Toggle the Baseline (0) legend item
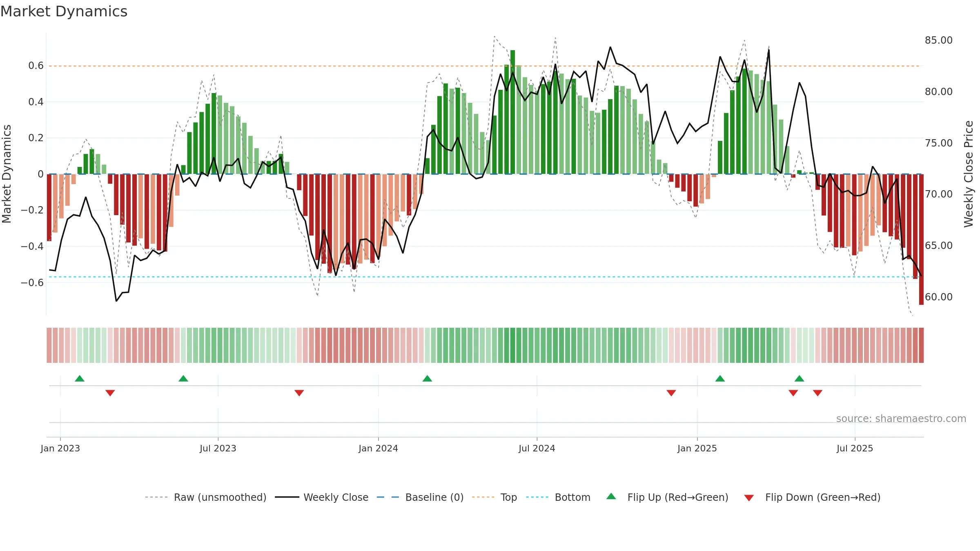Screen dimensions: 980x551 (420, 497)
